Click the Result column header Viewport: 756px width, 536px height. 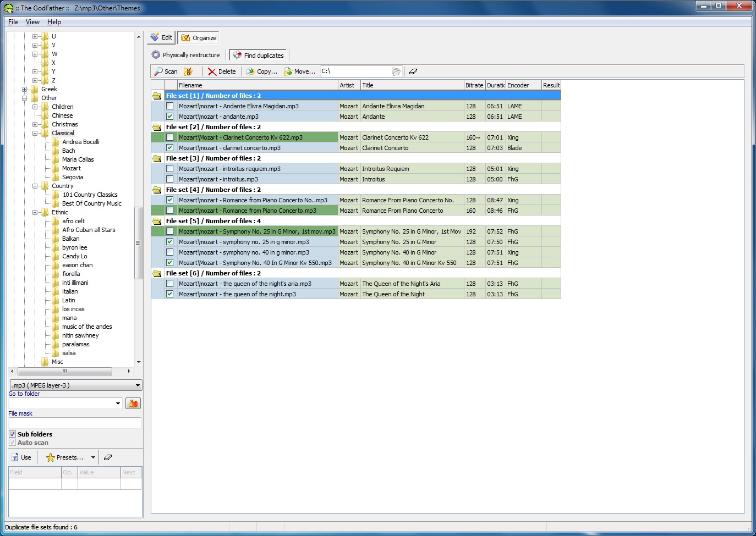pyautogui.click(x=551, y=85)
